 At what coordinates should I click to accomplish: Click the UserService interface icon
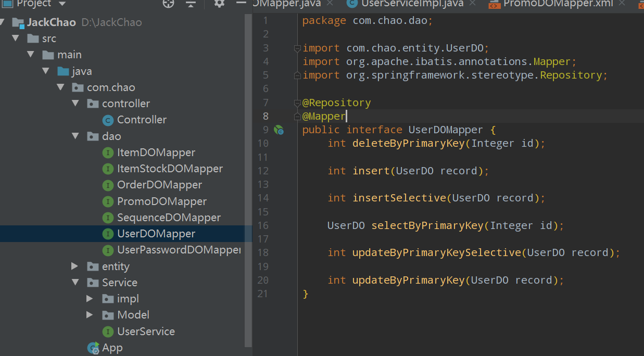[108, 332]
